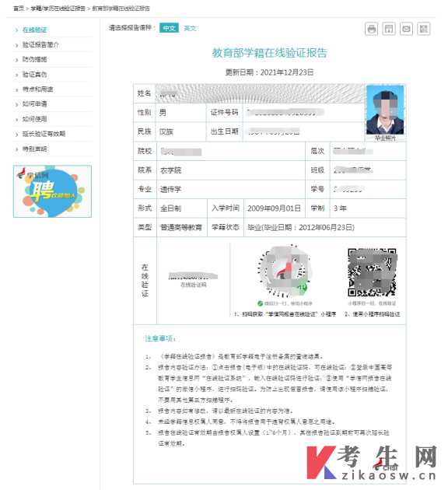The image size is (448, 490).
Task: Open the QR code icon in toolbar
Action: (x=424, y=29)
